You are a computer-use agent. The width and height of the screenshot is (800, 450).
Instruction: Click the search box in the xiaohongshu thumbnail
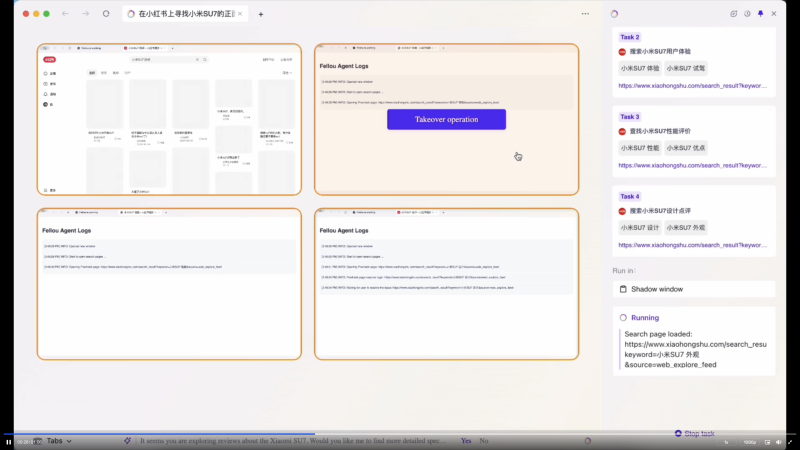tap(169, 60)
